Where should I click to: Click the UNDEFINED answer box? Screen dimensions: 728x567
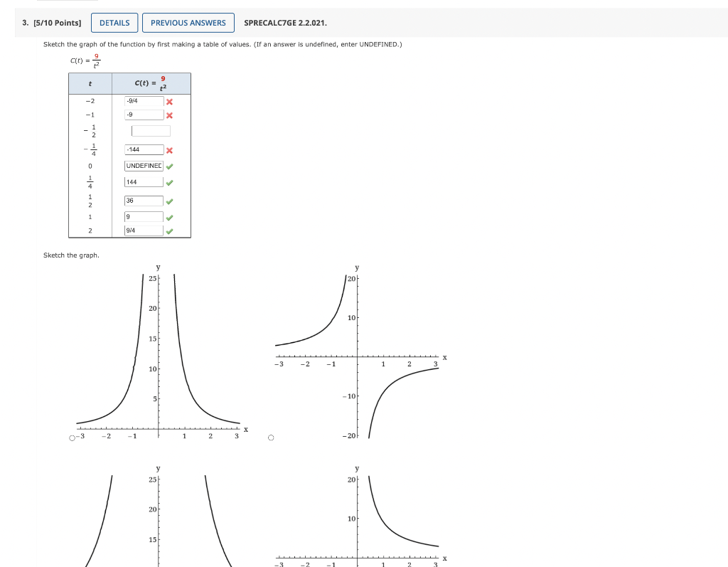point(143,165)
